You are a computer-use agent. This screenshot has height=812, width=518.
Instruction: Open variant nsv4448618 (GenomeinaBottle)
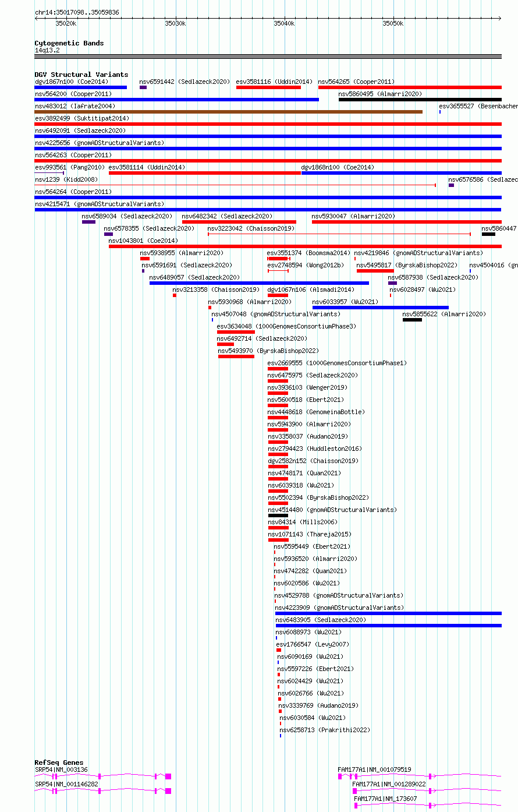pyautogui.click(x=278, y=418)
